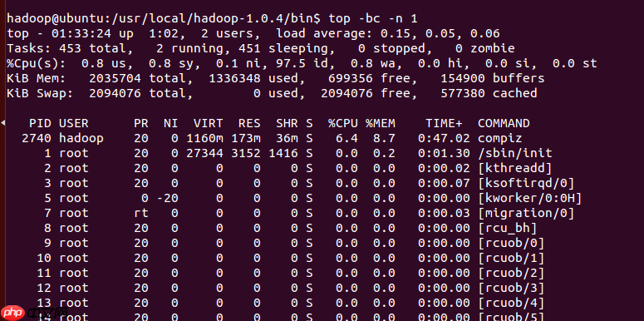The width and height of the screenshot is (644, 321).
Task: Select the 3152 RES value
Action: pyautogui.click(x=246, y=153)
